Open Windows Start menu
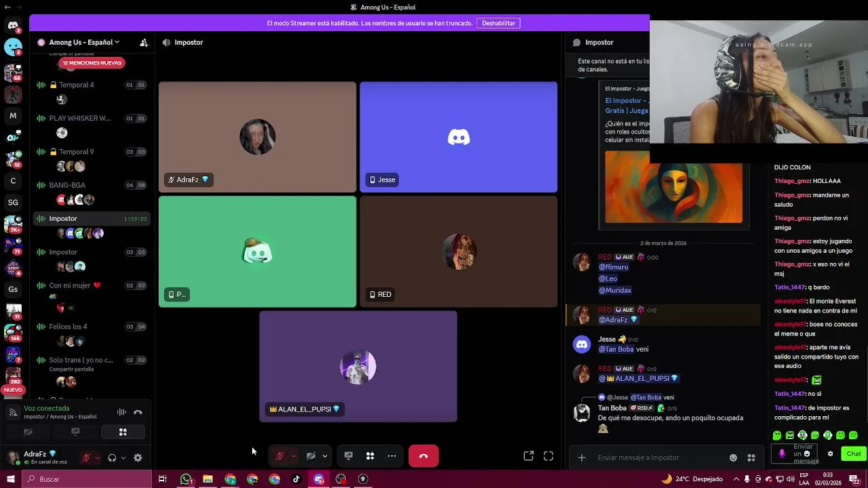The image size is (868, 488). coord(10,479)
